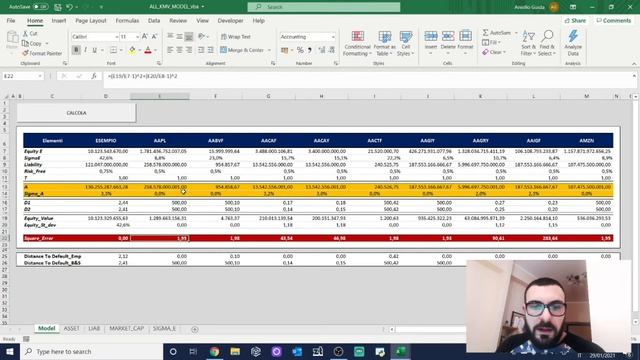This screenshot has height=360, width=640.
Task: Add a new sheet with plus icon
Action: (195, 329)
